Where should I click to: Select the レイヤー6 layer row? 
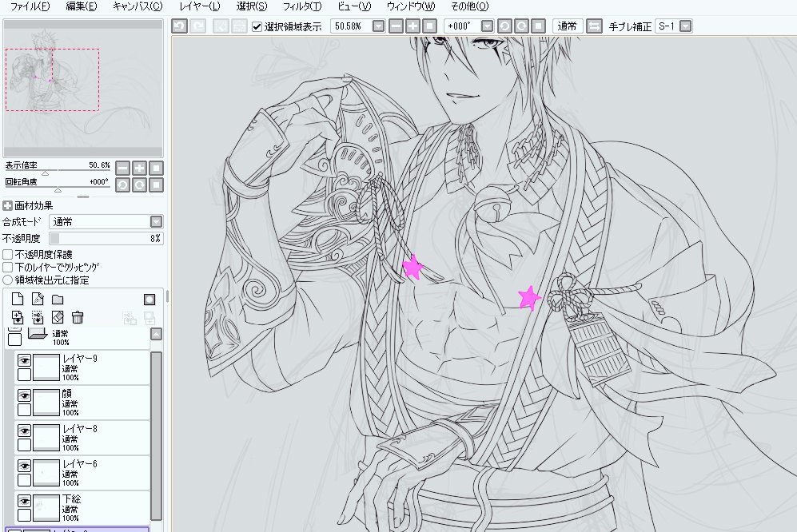click(x=82, y=473)
